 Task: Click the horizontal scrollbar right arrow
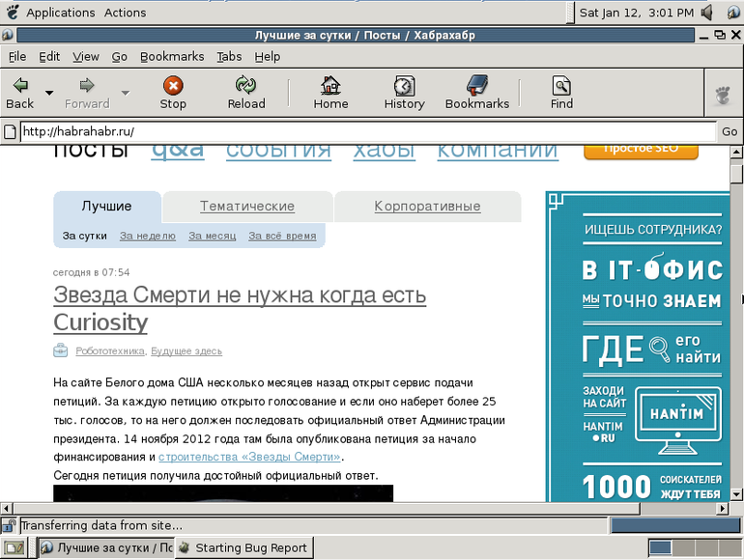722,508
